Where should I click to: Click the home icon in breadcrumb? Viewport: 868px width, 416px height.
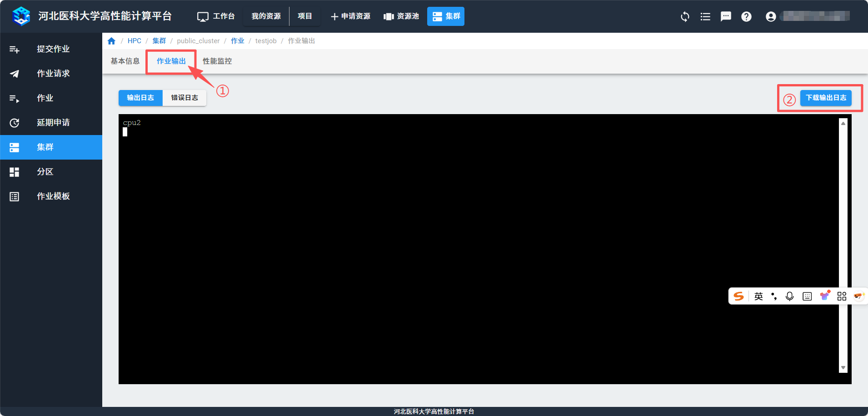111,41
